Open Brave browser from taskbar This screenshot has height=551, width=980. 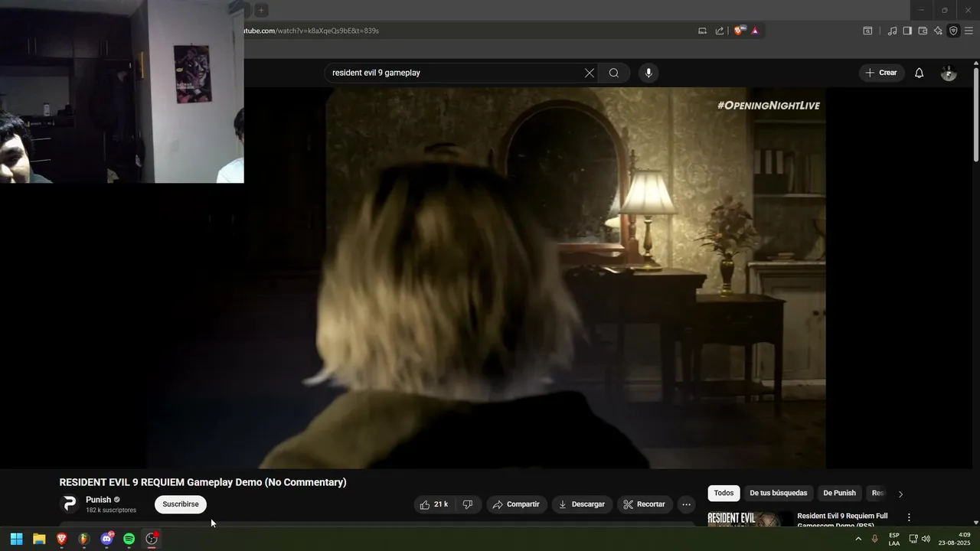[61, 539]
